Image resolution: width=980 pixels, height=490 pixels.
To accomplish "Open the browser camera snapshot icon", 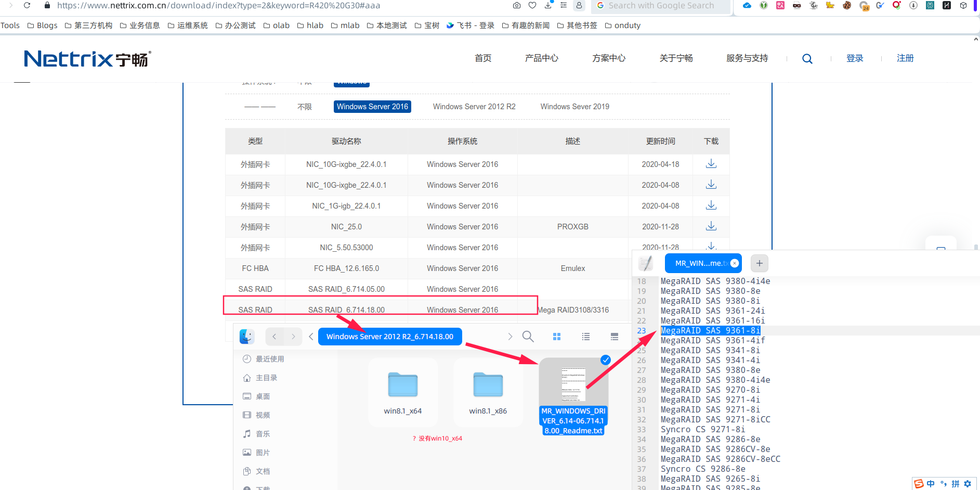I will coord(516,5).
